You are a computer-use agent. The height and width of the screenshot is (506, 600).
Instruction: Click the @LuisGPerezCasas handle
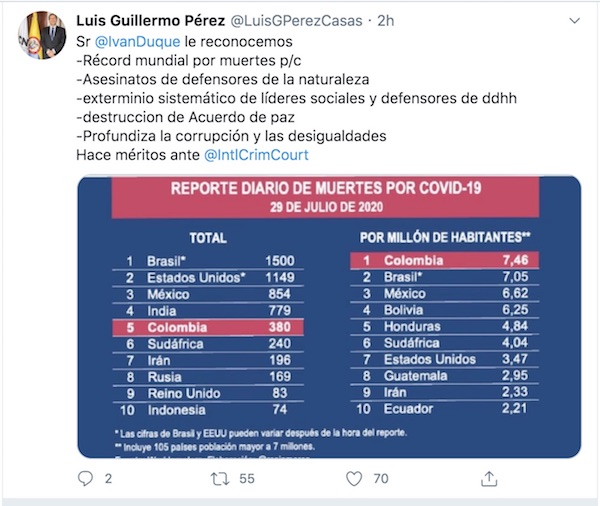click(295, 20)
